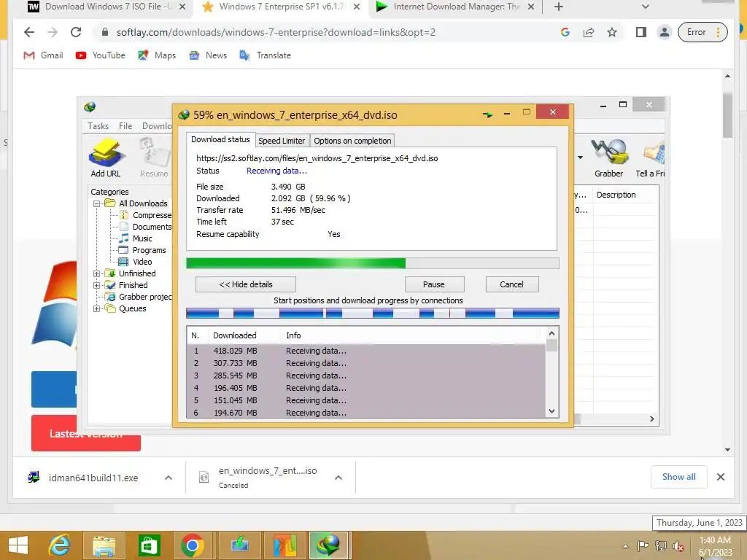Reload the current page
The height and width of the screenshot is (560, 747).
point(76,32)
